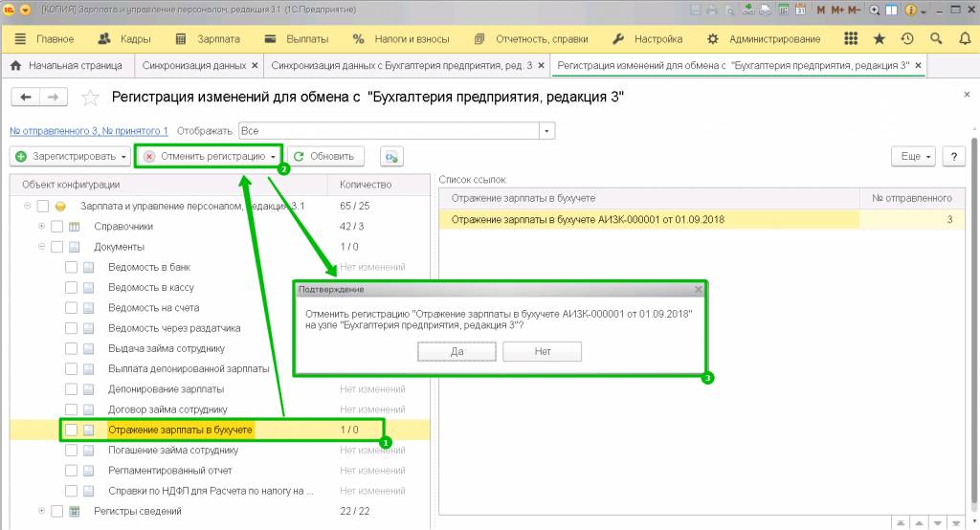Open the Администрирование menu
980x530 pixels.
click(x=764, y=39)
